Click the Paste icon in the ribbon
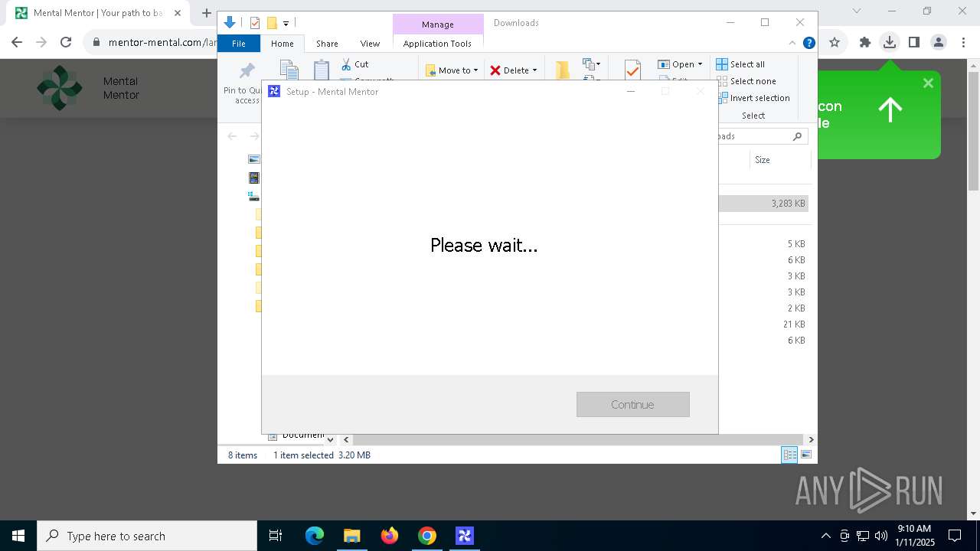The image size is (980, 551). [x=322, y=70]
